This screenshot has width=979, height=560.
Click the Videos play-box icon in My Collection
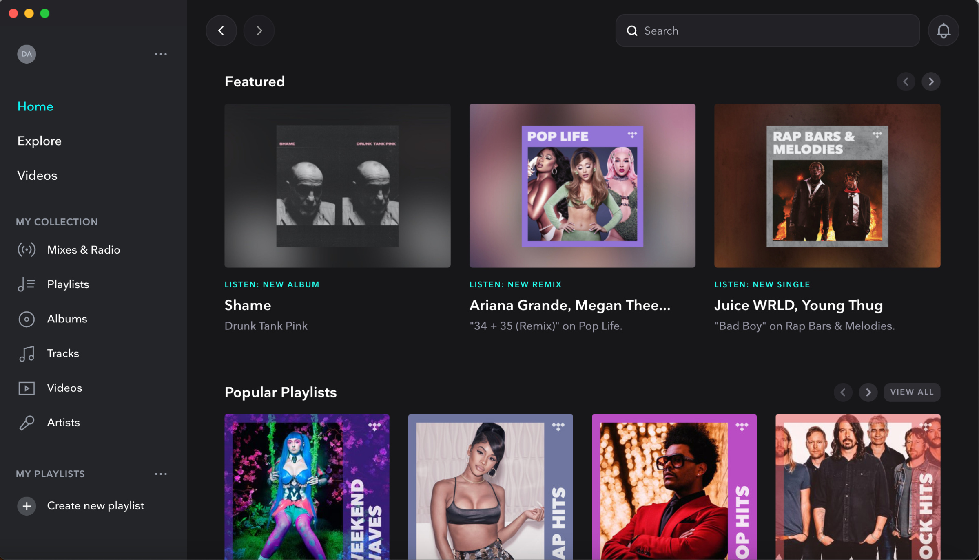[x=27, y=388]
